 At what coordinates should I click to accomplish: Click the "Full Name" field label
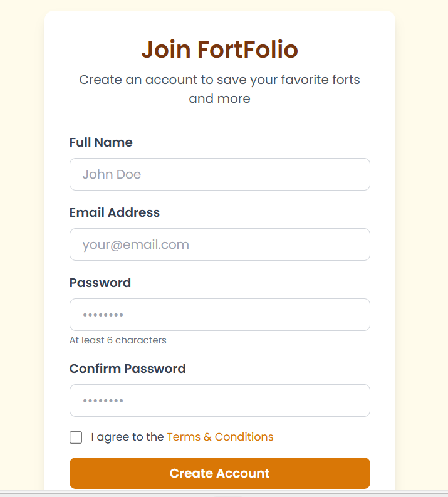pyautogui.click(x=101, y=142)
